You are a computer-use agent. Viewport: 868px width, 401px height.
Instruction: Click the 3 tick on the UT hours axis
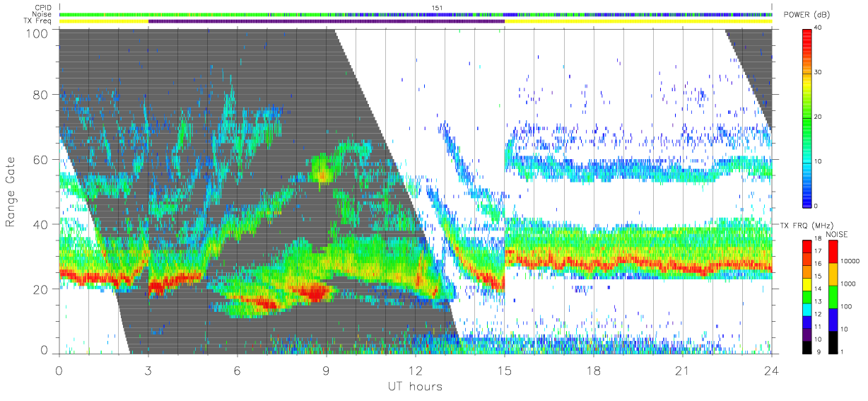pos(148,370)
